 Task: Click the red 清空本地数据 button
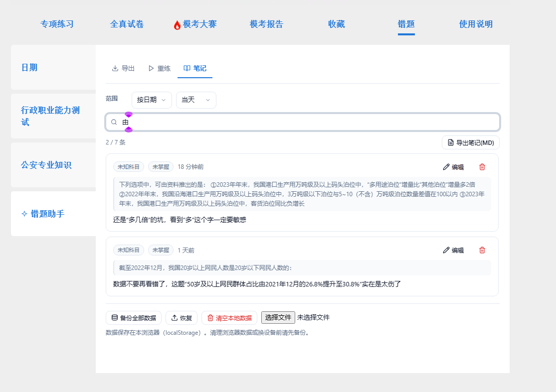pyautogui.click(x=229, y=318)
